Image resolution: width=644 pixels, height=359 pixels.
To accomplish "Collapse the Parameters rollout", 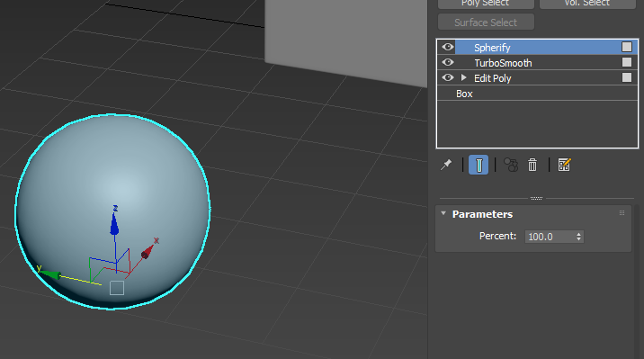I will point(443,213).
